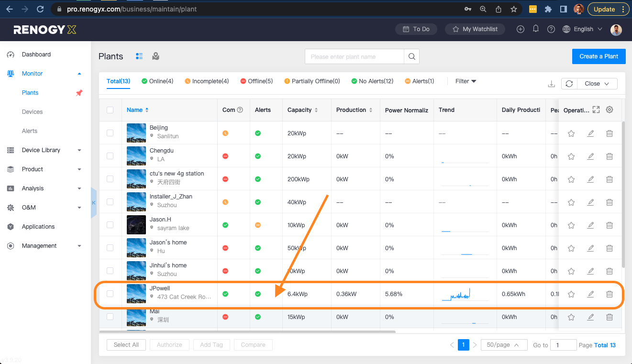Screen dimensions: 632x364
Task: Open table column settings gear
Action: tap(610, 110)
